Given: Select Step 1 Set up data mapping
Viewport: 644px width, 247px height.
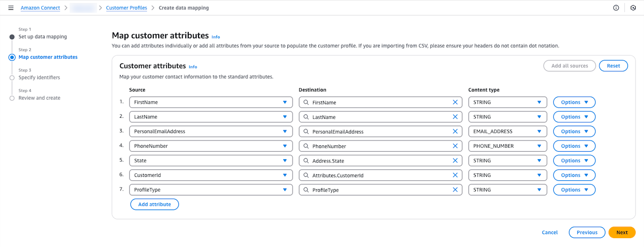Looking at the screenshot, I should (x=43, y=37).
